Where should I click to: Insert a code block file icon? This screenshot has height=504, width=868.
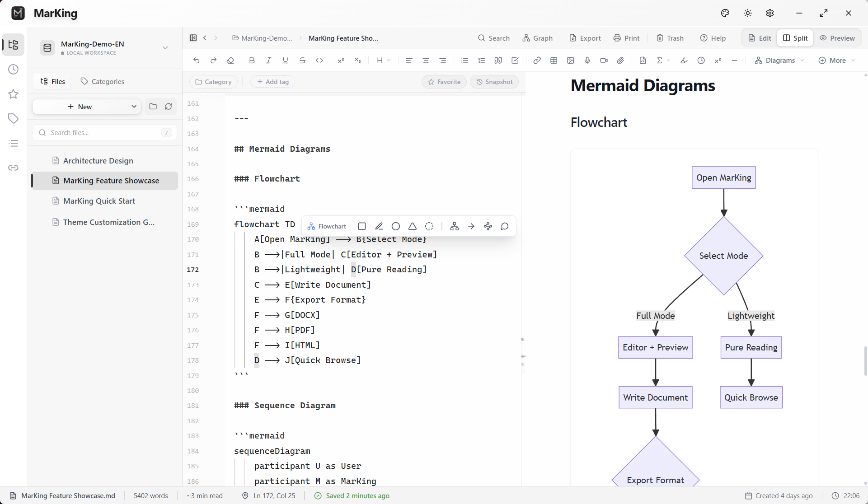643,61
